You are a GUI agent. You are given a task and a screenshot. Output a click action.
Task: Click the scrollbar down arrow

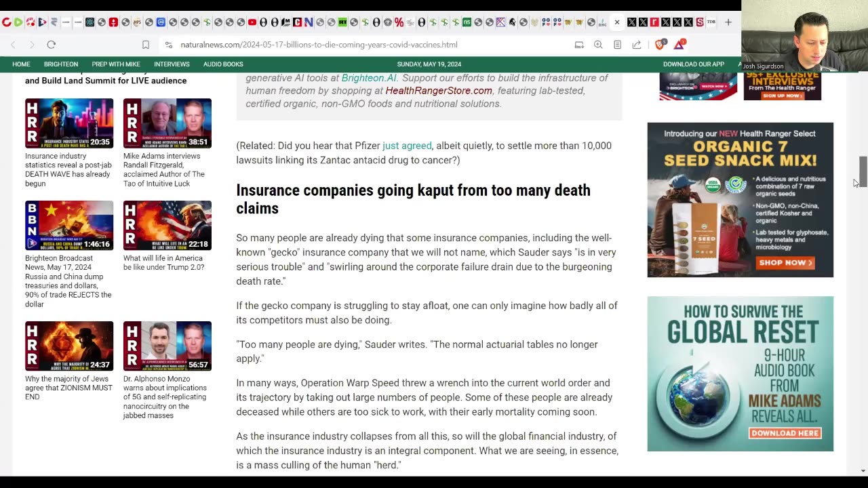pos(863,470)
